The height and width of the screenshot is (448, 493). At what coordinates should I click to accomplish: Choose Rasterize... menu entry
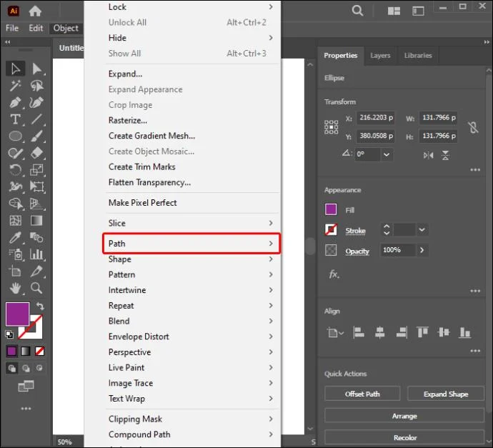pos(128,121)
